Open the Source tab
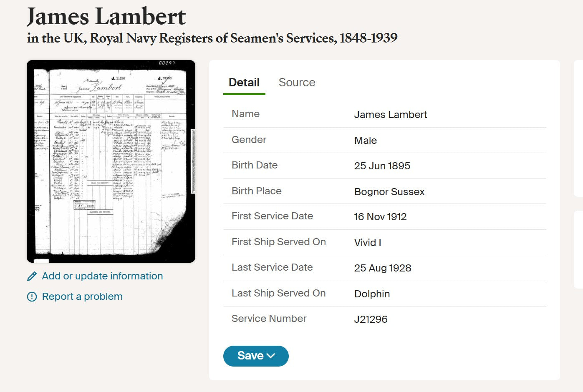 pyautogui.click(x=297, y=83)
